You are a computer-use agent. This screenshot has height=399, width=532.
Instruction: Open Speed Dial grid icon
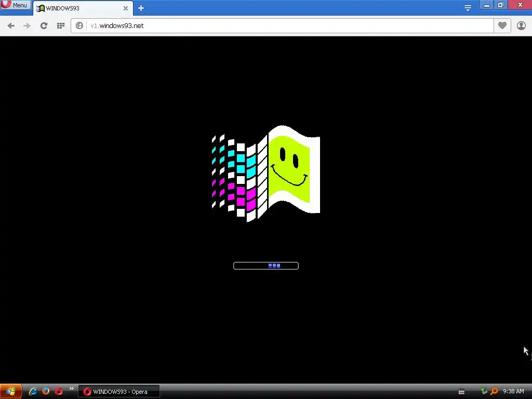61,26
